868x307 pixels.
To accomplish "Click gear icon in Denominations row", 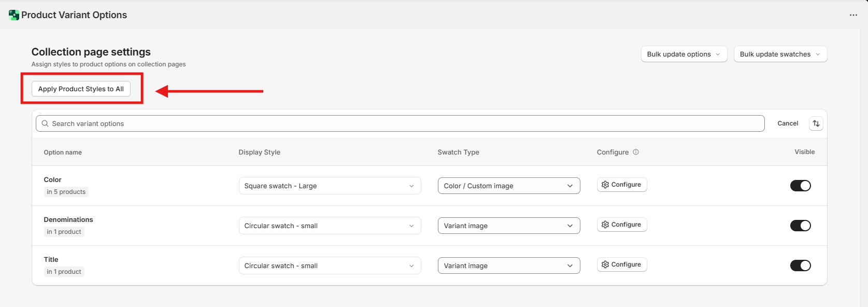I will tap(605, 225).
